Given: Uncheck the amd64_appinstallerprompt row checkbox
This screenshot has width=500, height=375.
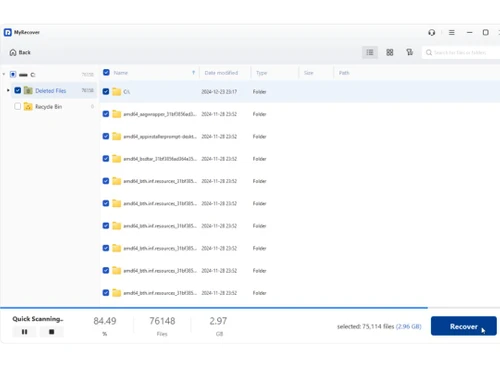Looking at the screenshot, I should point(106,136).
